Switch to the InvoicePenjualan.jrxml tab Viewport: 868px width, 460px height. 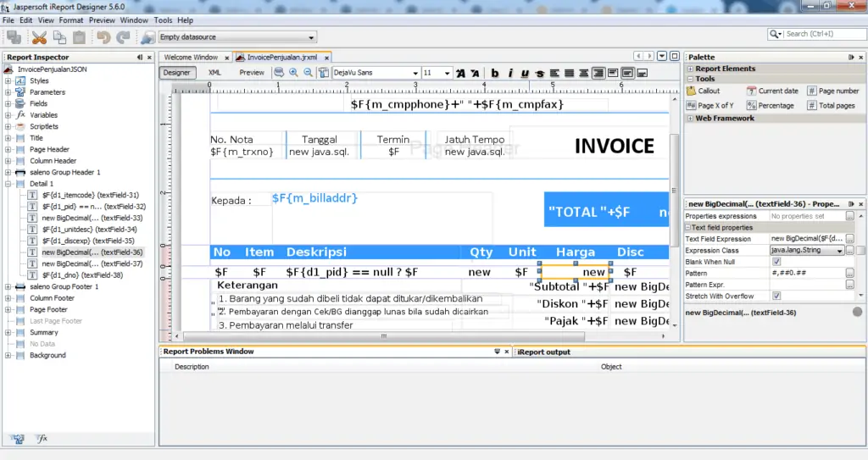(x=282, y=58)
